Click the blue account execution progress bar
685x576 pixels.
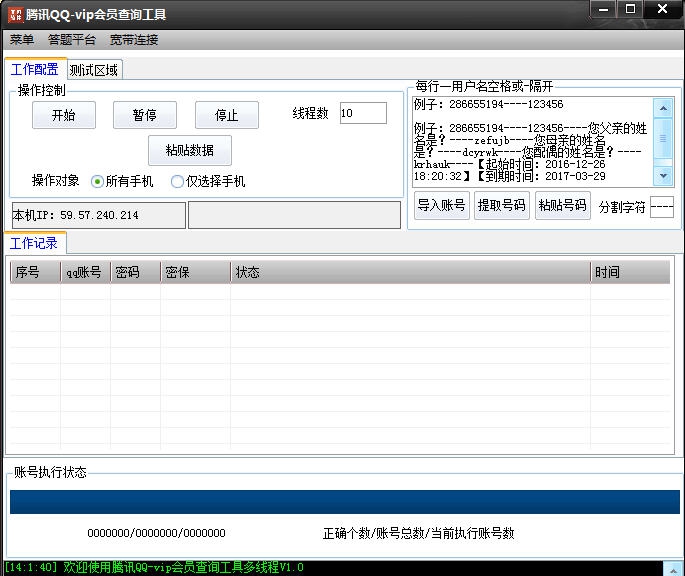click(345, 502)
